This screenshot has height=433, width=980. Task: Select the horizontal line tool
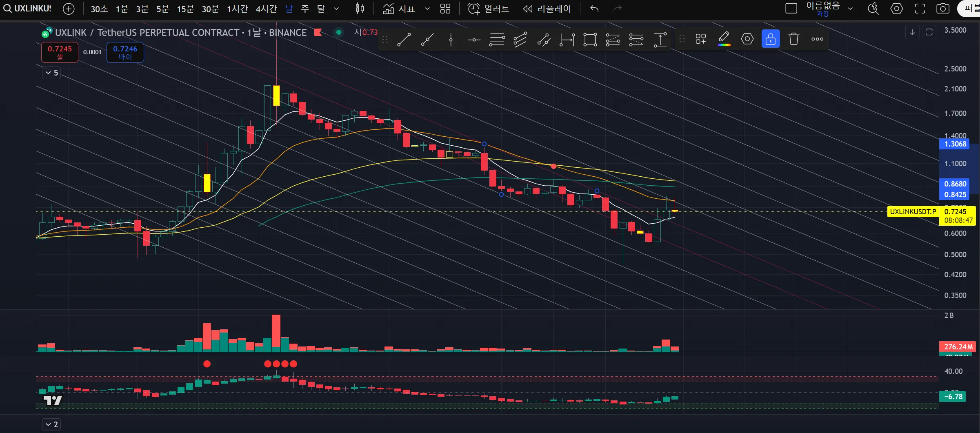point(474,40)
